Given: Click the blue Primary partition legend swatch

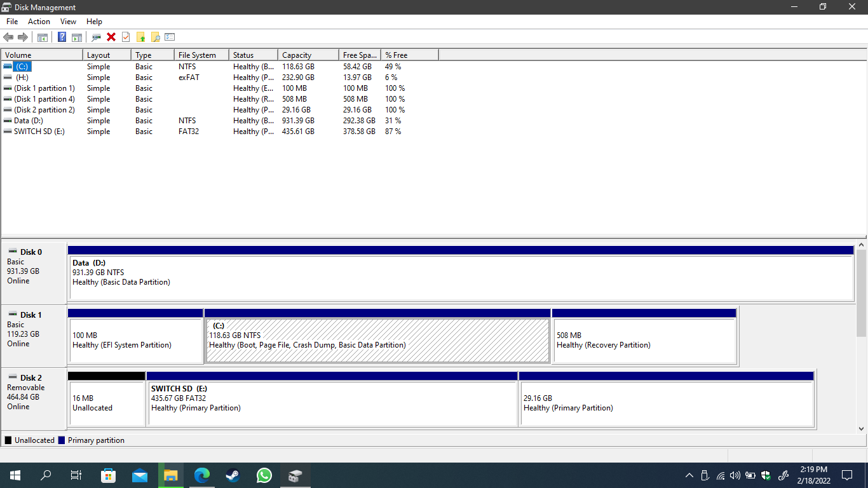Looking at the screenshot, I should tap(62, 440).
